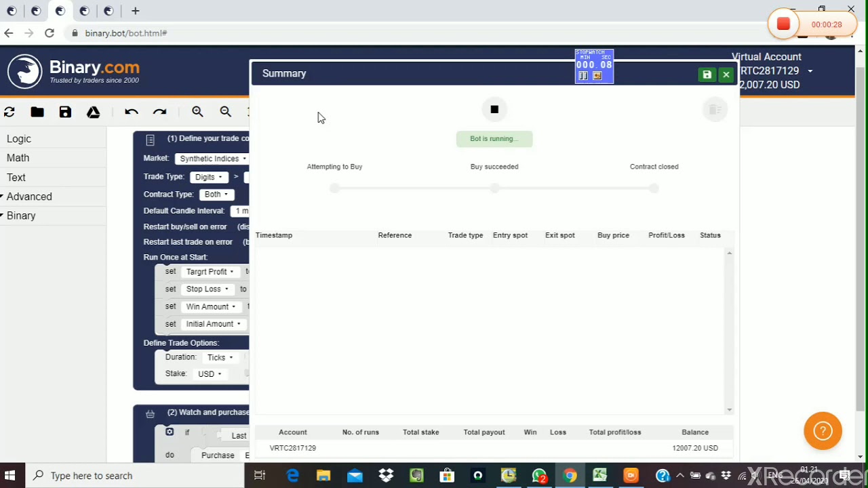
Task: Click the Bot is running status label
Action: (494, 139)
